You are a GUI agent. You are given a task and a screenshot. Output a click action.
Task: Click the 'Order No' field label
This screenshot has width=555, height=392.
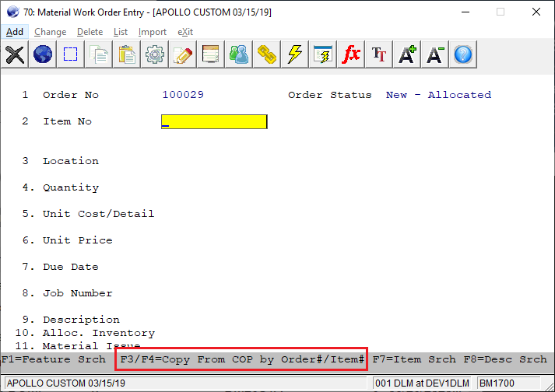[71, 95]
